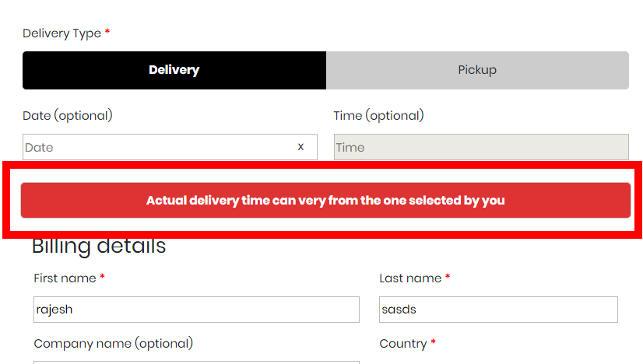Click the Date (optional) label

(68, 115)
